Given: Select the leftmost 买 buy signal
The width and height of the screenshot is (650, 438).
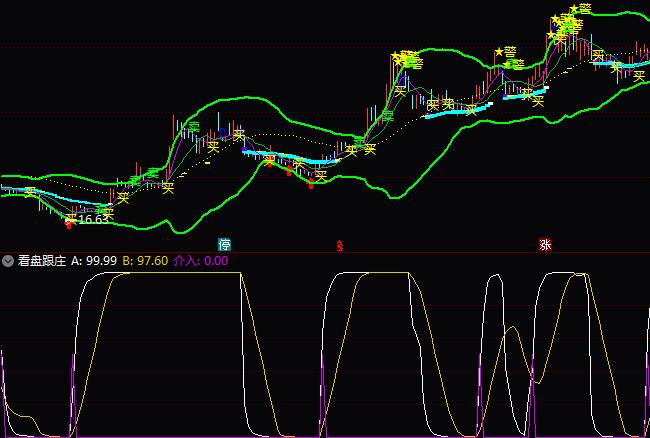Looking at the screenshot, I should pyautogui.click(x=30, y=192).
